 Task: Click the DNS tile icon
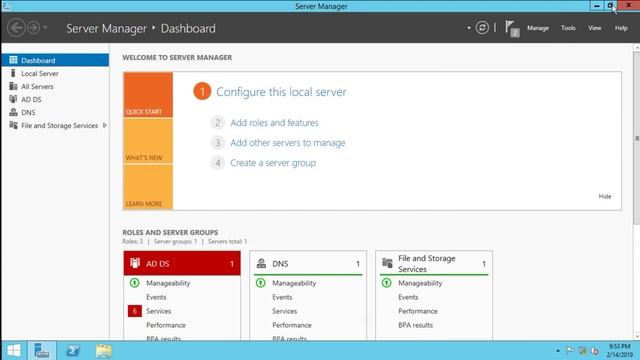(261, 263)
